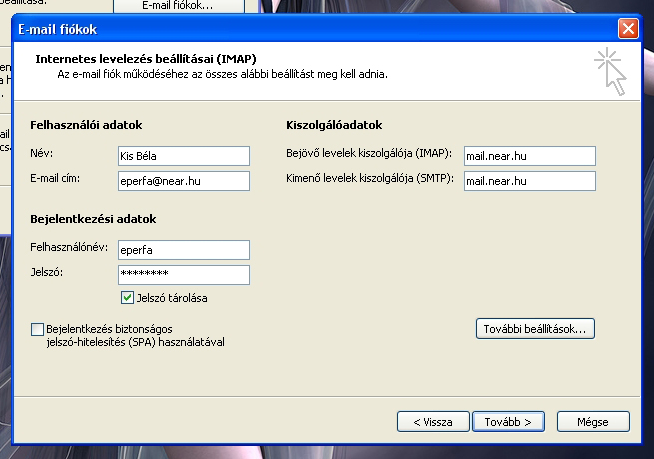Close the E-mail fiókok dialog
This screenshot has height=459, width=654.
627,29
